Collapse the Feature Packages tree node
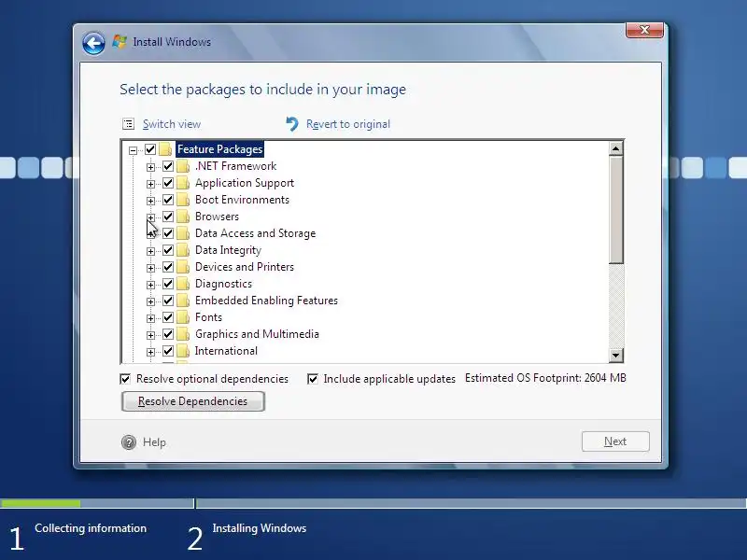 (133, 150)
